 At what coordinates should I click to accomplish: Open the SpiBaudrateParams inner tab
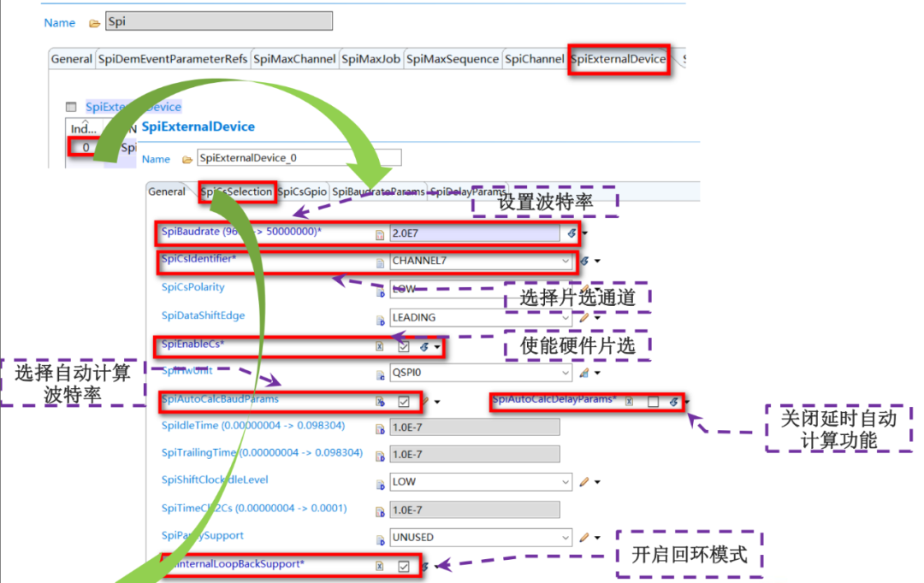tap(378, 192)
